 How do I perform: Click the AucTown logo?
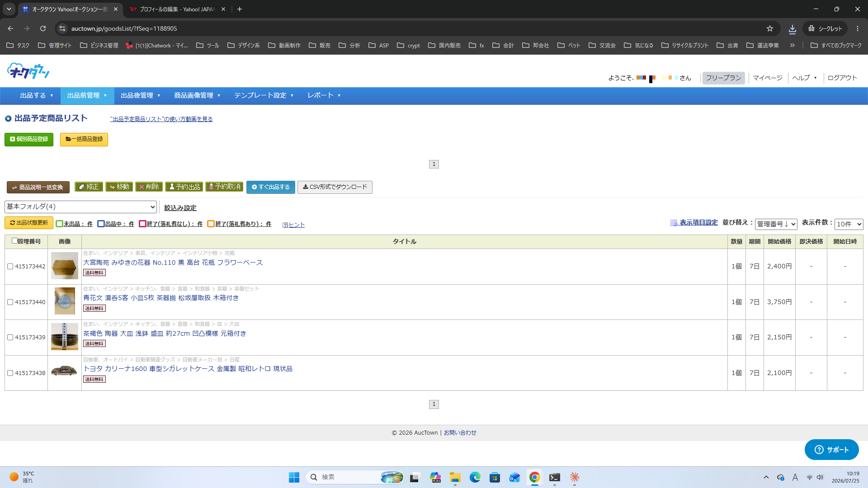click(28, 71)
